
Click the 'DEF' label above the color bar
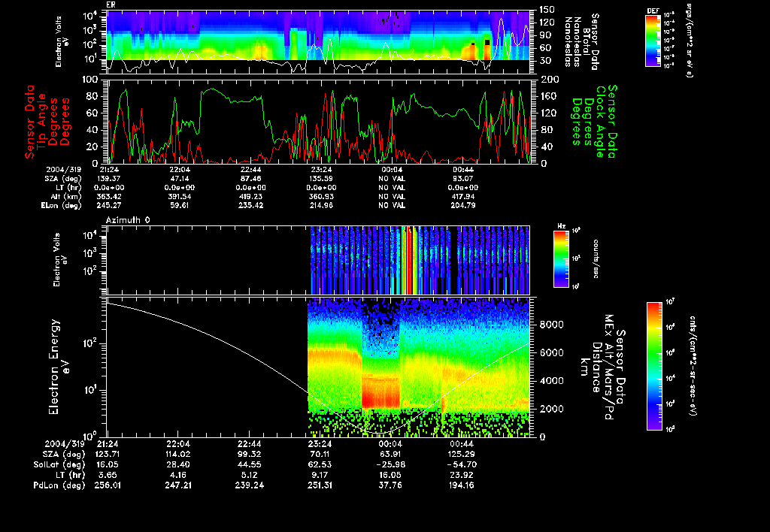pyautogui.click(x=653, y=11)
